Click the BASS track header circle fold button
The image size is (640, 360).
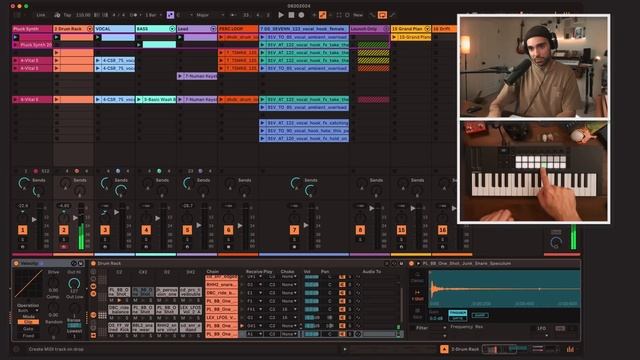(x=172, y=29)
